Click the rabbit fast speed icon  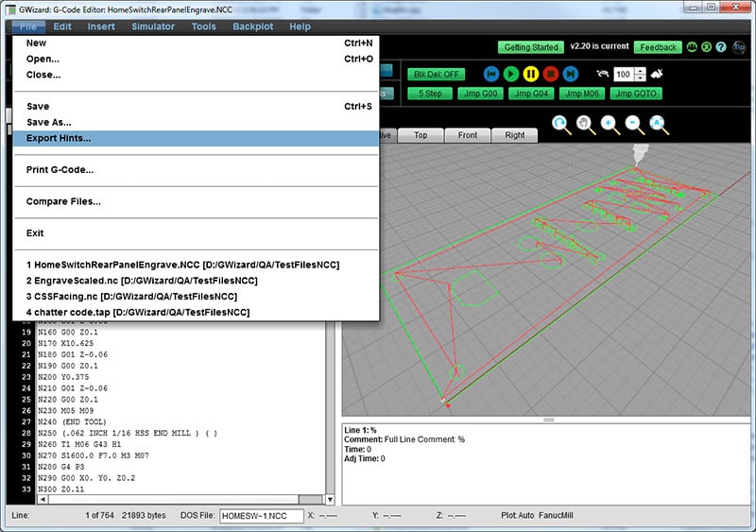[x=657, y=74]
